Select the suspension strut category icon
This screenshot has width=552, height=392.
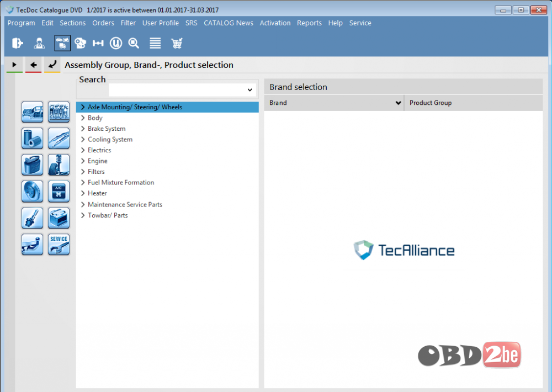[x=59, y=165]
